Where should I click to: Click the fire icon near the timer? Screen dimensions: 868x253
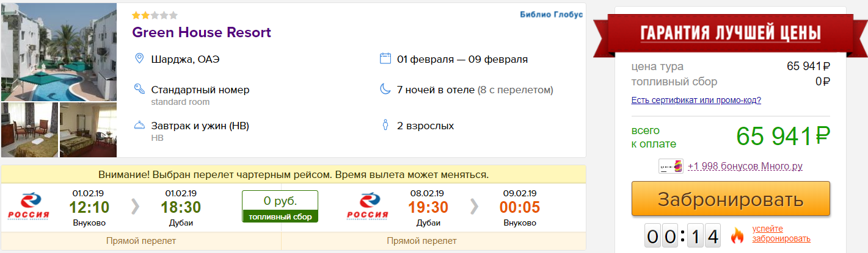coord(737,235)
